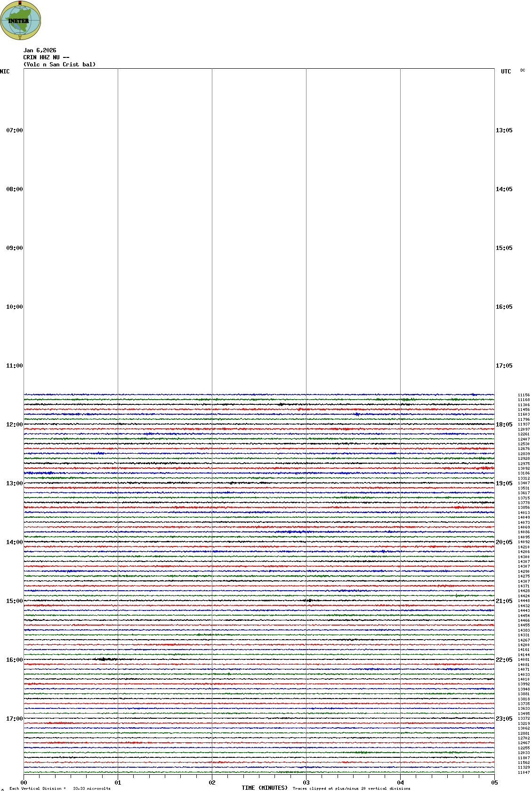The image size is (532, 795).
Task: Select the CRIN HHZ NU station label
Action: pos(46,57)
